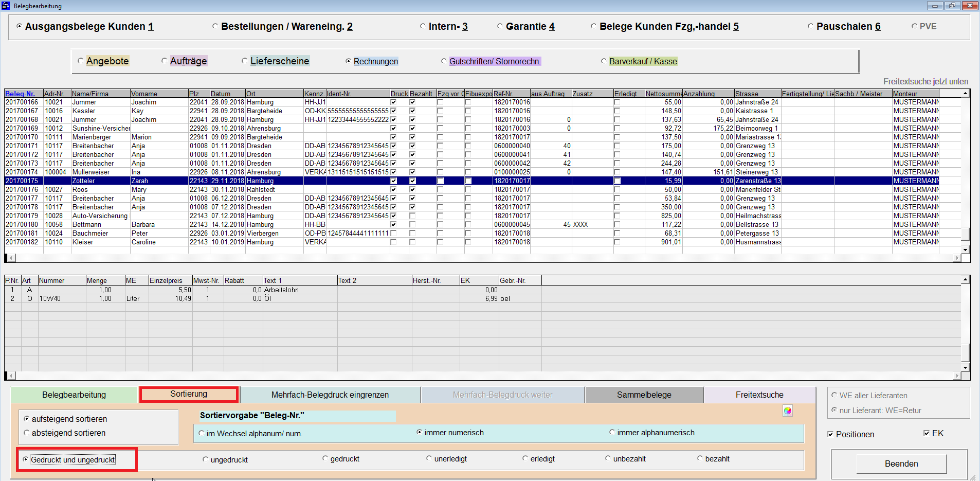Viewport: 980px width, 481px height.
Task: Click the Name/Firma column header
Action: click(x=100, y=94)
